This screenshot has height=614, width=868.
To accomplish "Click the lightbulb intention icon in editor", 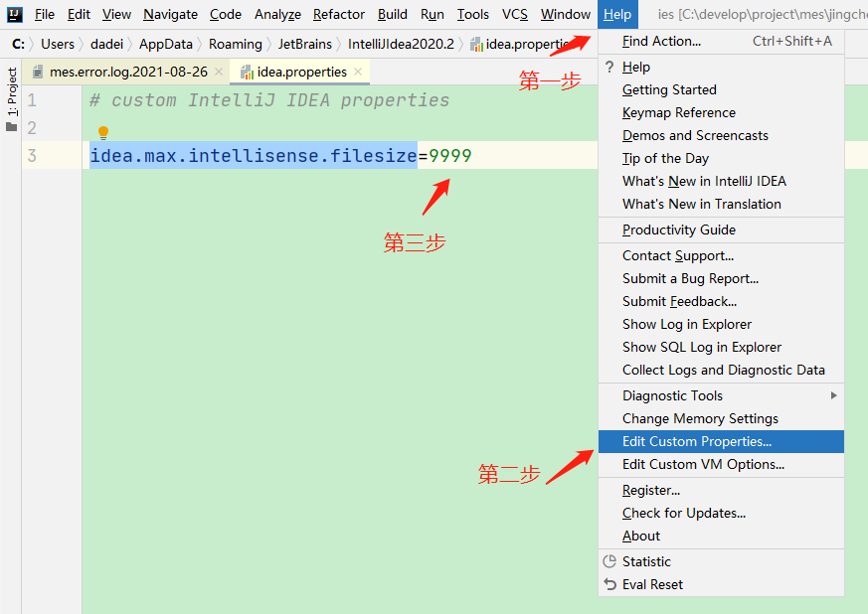I will [103, 133].
